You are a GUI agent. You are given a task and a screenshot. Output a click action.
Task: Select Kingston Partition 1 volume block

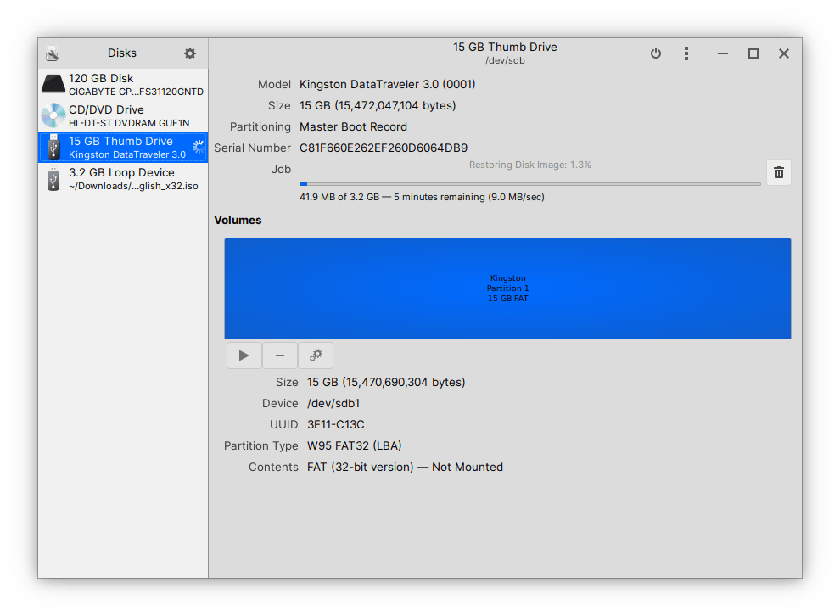[x=507, y=288]
